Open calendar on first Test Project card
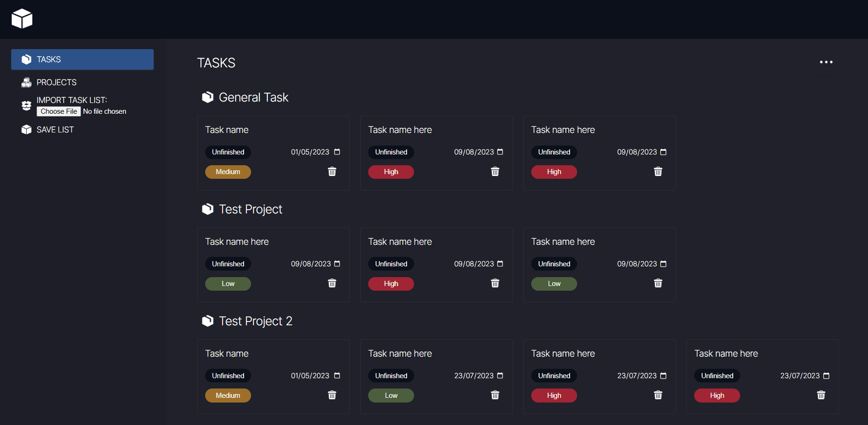This screenshot has height=425, width=868. [337, 264]
